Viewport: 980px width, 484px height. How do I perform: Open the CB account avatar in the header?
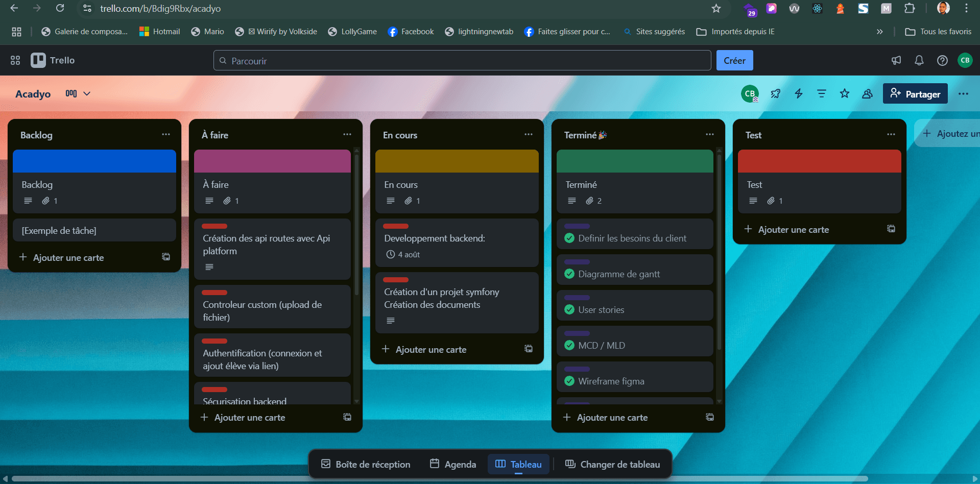pos(965,60)
